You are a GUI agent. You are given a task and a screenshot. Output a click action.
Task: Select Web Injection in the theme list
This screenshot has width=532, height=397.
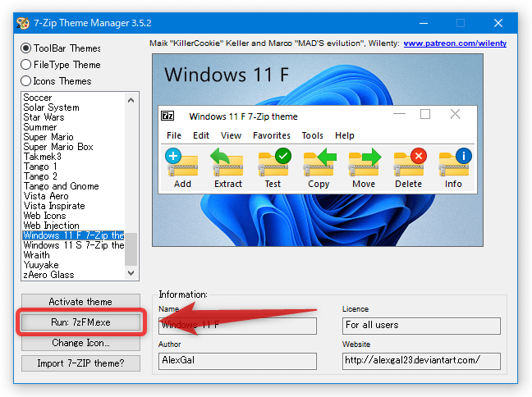(x=73, y=226)
